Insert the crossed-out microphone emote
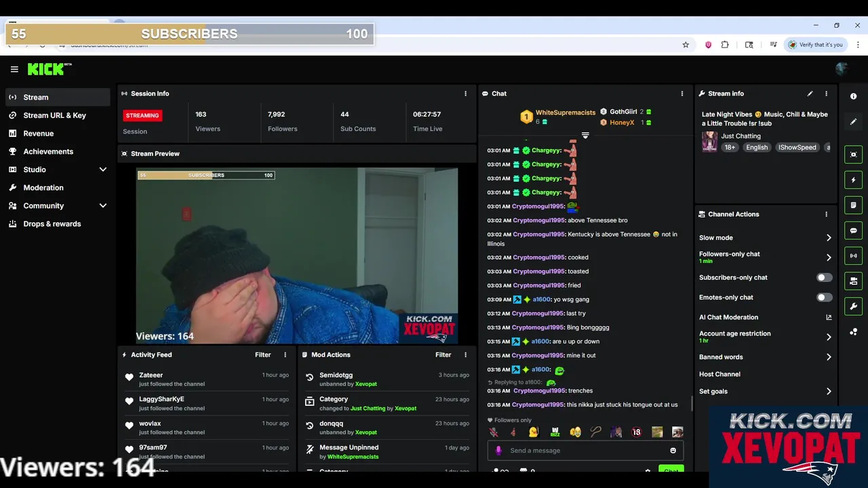 point(493,432)
